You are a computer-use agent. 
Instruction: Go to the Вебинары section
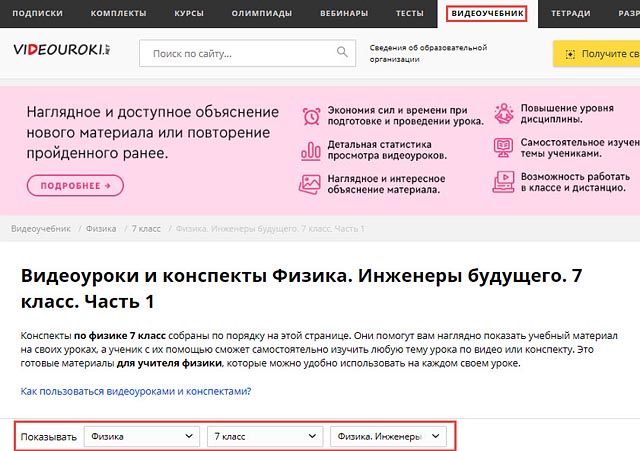344,13
